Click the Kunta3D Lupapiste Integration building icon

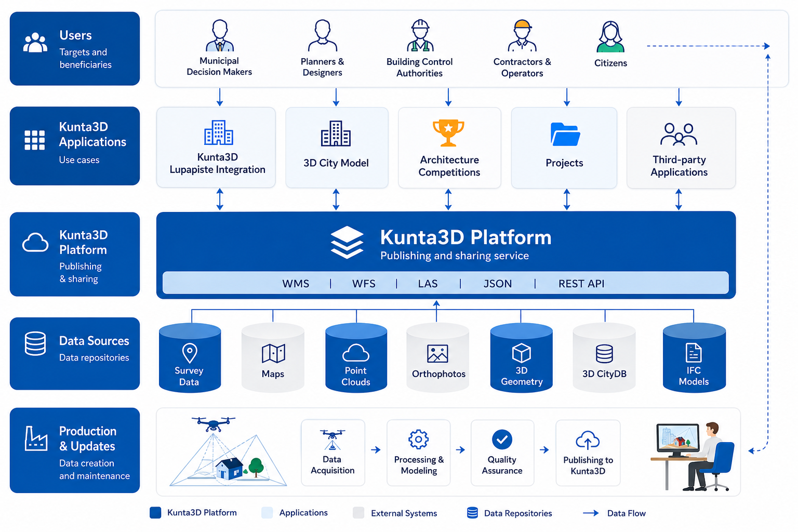pos(218,132)
